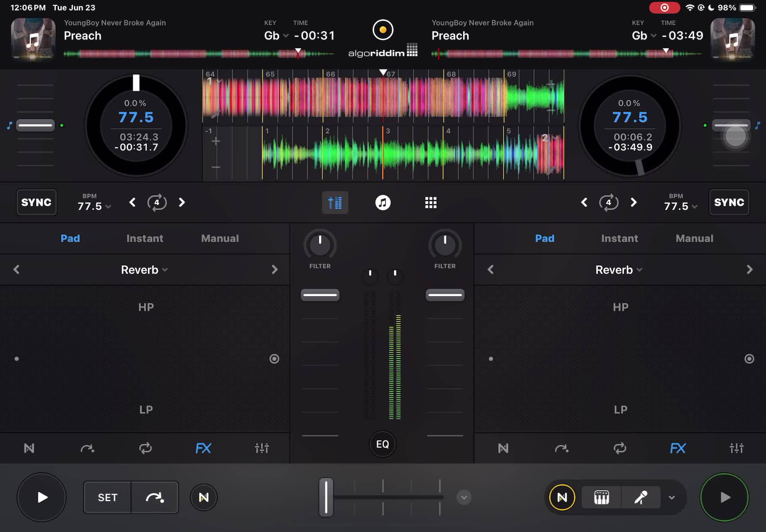
Task: Open left deck EQ mixer sliders icon
Action: point(262,448)
